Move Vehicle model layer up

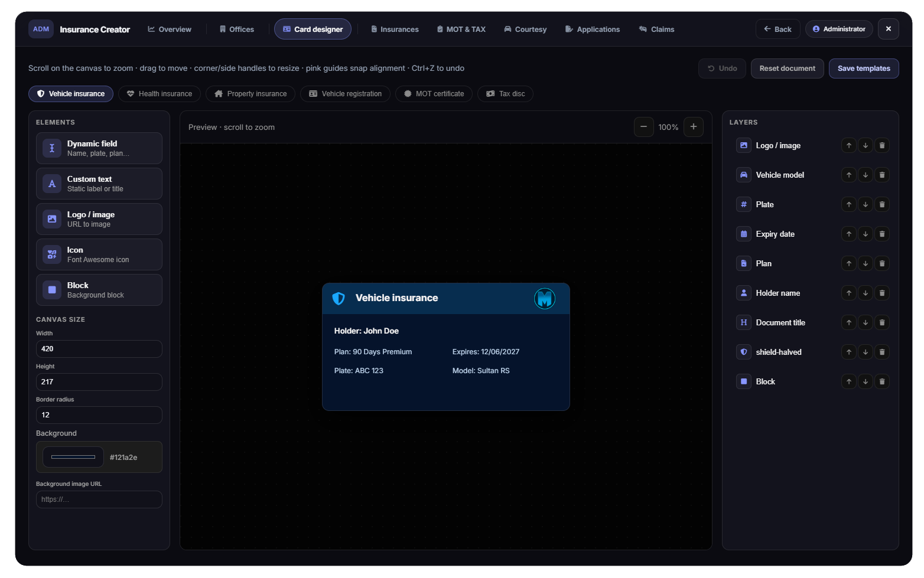coord(848,175)
